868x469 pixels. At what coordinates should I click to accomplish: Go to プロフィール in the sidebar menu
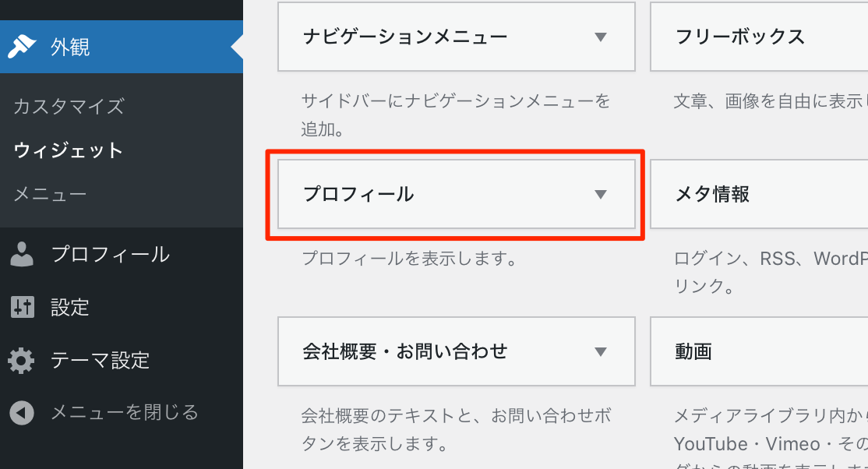pyautogui.click(x=110, y=255)
